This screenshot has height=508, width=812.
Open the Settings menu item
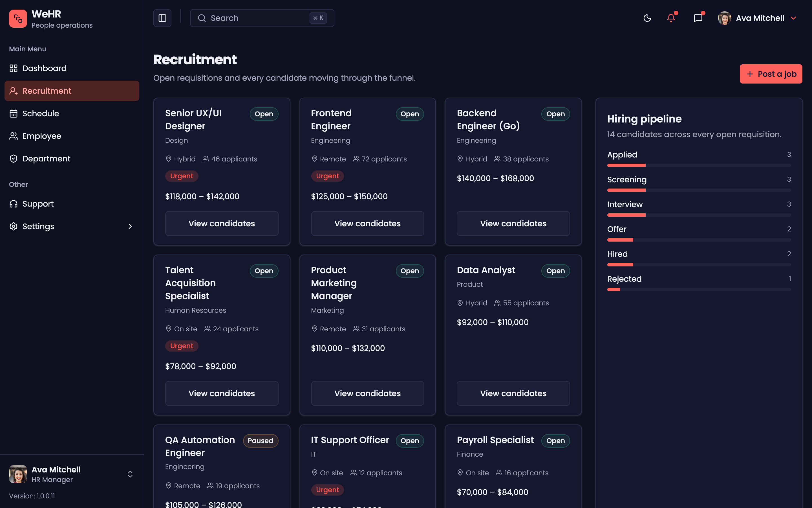tap(72, 226)
